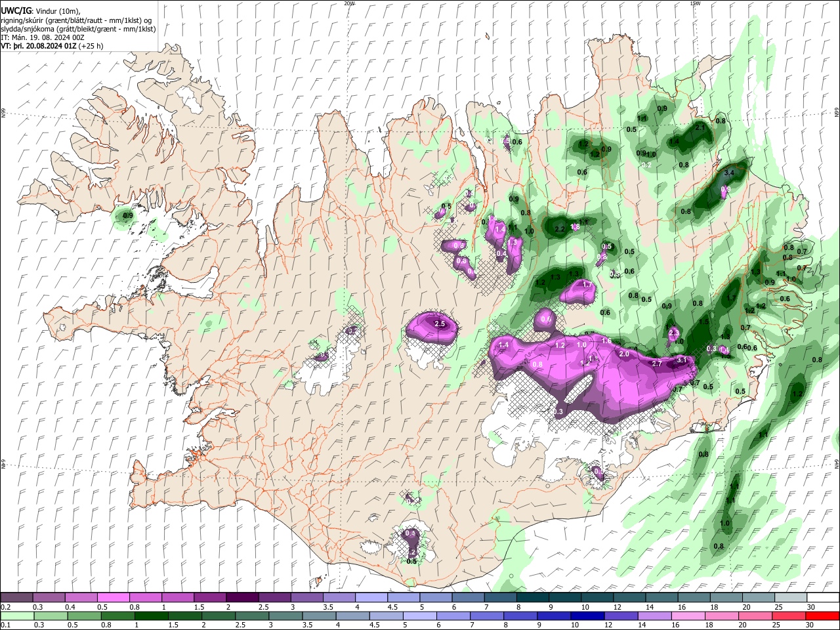The height and width of the screenshot is (630, 840).
Task: Select the dark green bottom-row swatch above the 1 label
Action: (x=152, y=616)
